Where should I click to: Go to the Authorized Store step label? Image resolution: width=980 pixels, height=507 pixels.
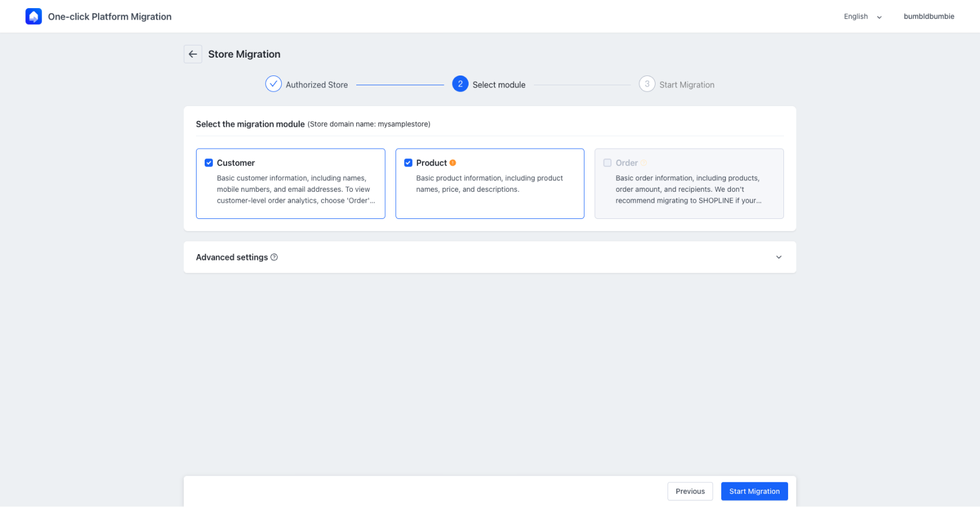pyautogui.click(x=316, y=85)
